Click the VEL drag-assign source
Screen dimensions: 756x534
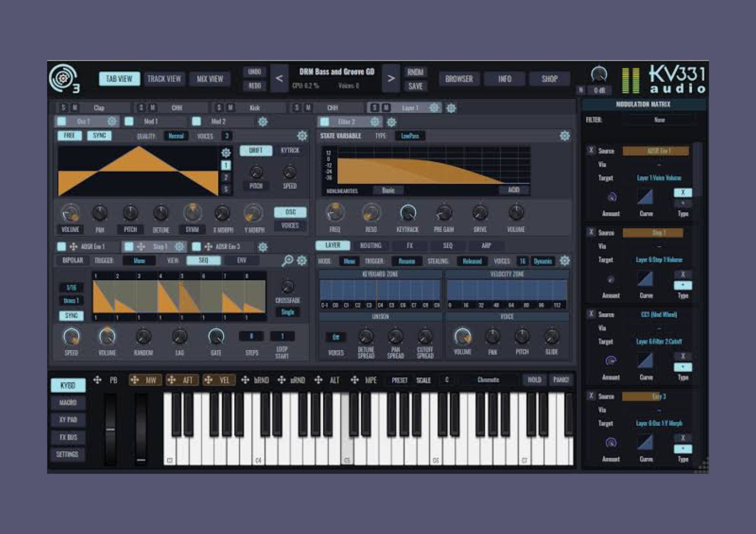219,380
